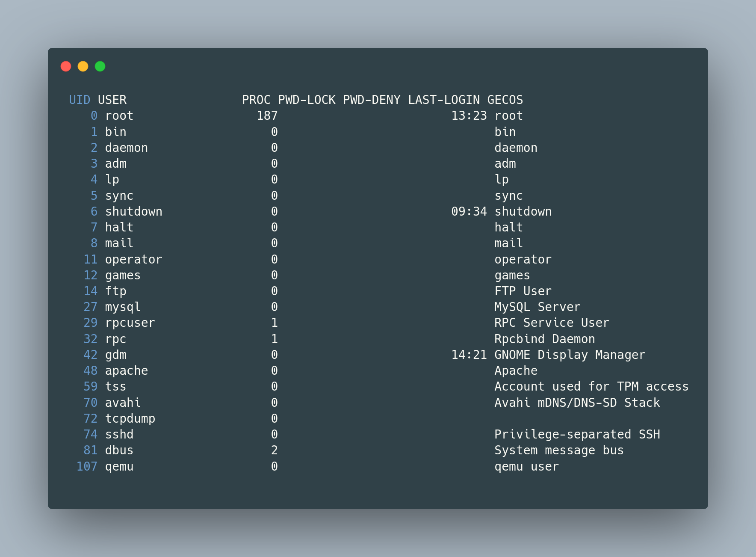Click the tcpdump username
The width and height of the screenshot is (756, 557).
[x=130, y=419]
